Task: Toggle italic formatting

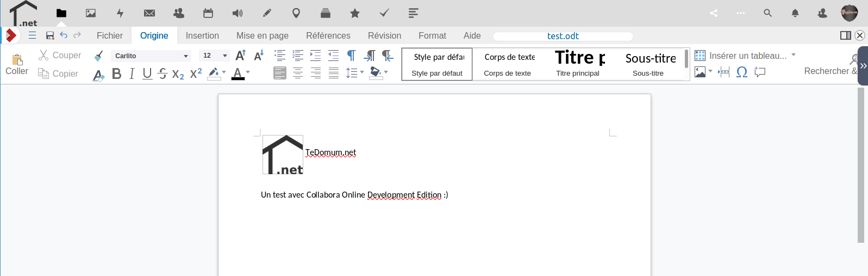Action: pos(132,74)
